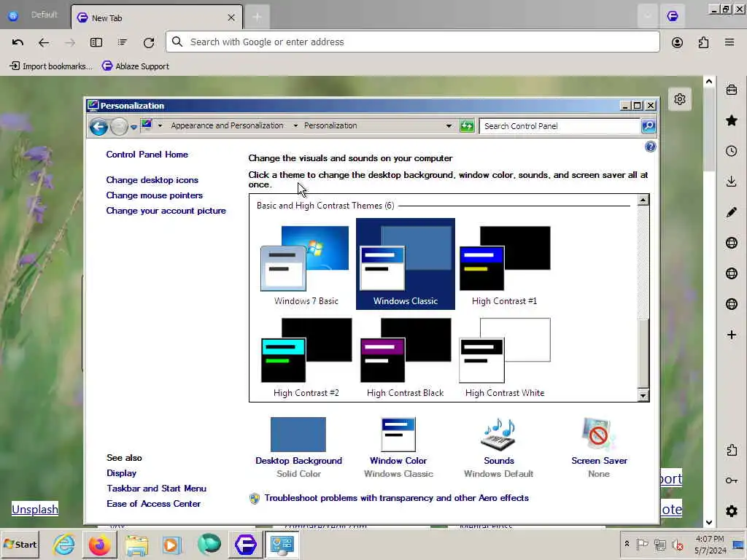Open Window Color Windows Classic setting
747x560 pixels.
[x=398, y=448]
